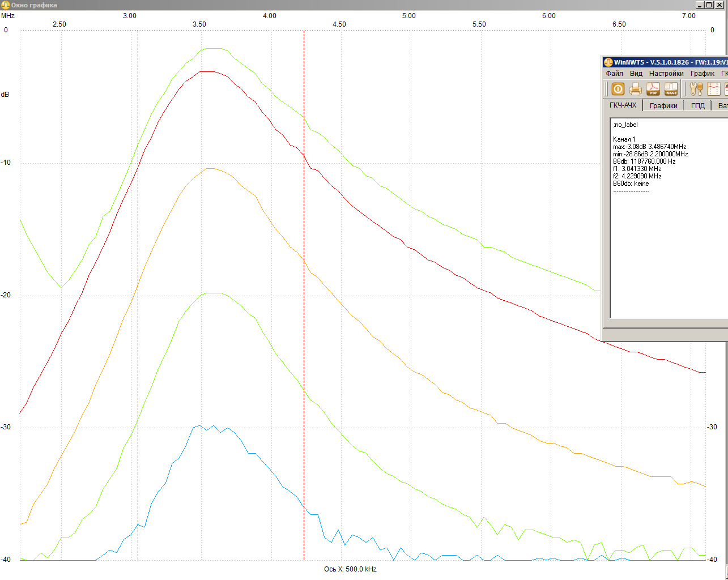This screenshot has height=580, width=728.
Task: Open the Настройки menu
Action: (x=666, y=74)
